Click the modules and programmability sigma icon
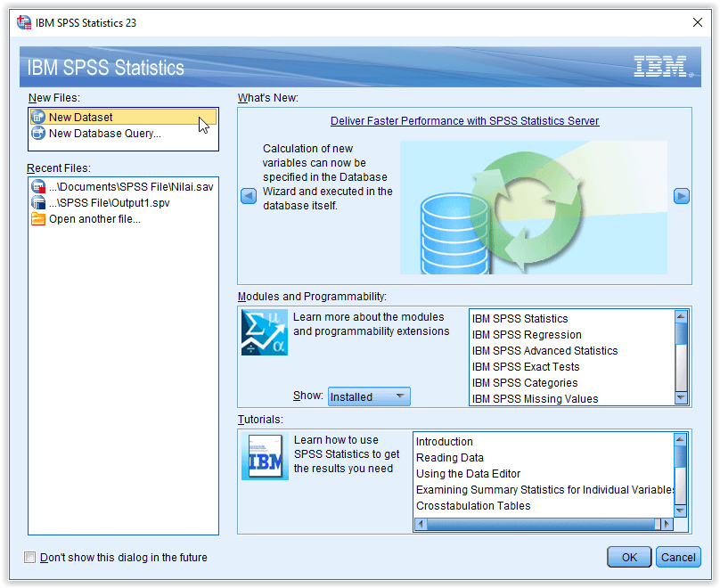This screenshot has height=588, width=720. pyautogui.click(x=265, y=333)
